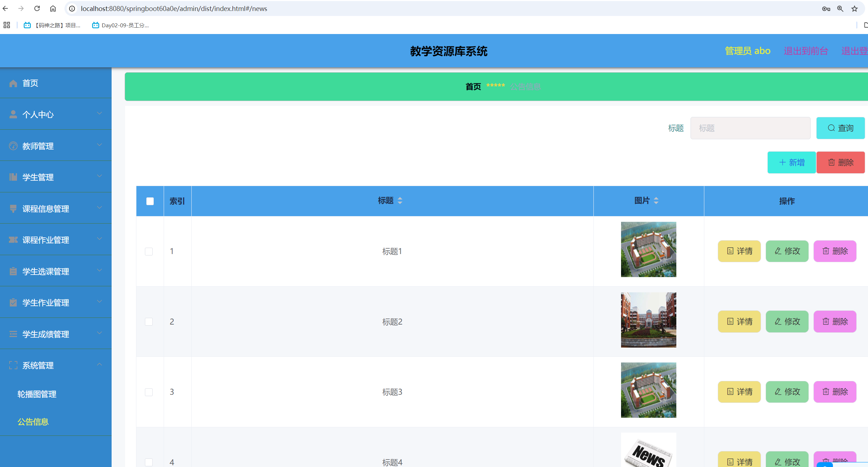Toggle the select-all checkbox in table header

(x=150, y=201)
